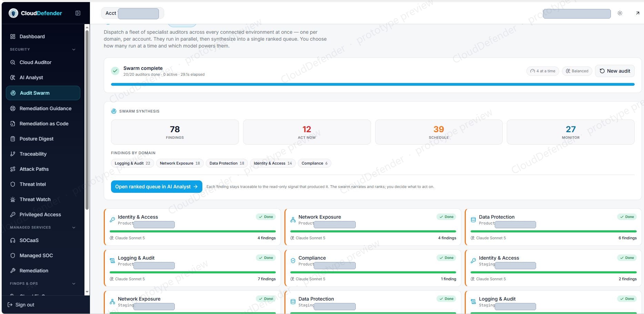Collapse the MANAGED SERVICES section chevron
The image size is (644, 314).
pos(74,228)
